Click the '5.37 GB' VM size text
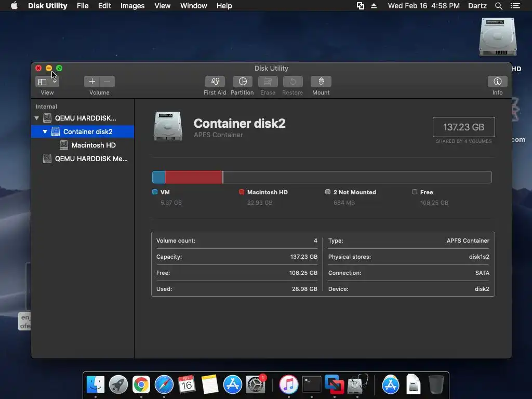532x399 pixels. pos(171,203)
